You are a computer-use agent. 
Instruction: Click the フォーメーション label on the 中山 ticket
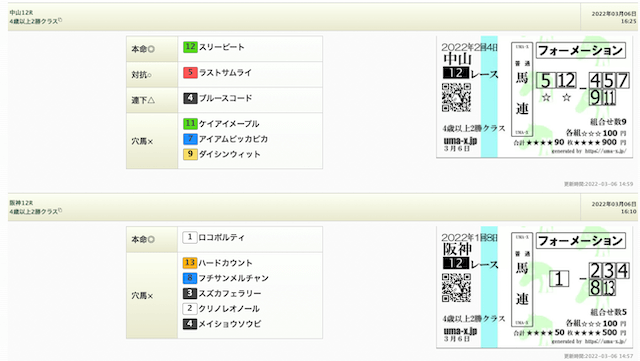[580, 51]
